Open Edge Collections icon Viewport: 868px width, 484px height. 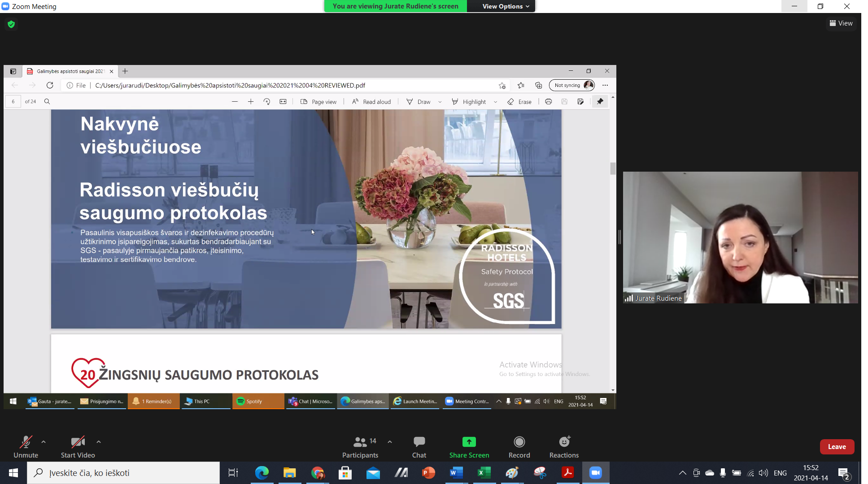pos(539,85)
